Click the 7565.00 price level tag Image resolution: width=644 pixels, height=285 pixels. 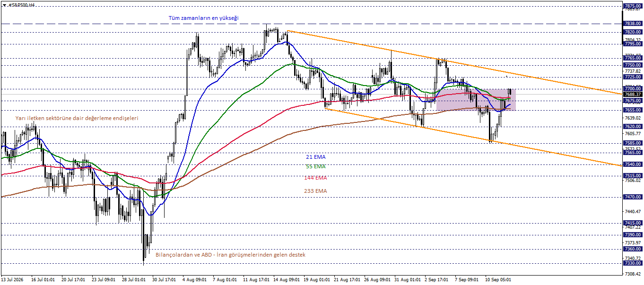pos(633,153)
